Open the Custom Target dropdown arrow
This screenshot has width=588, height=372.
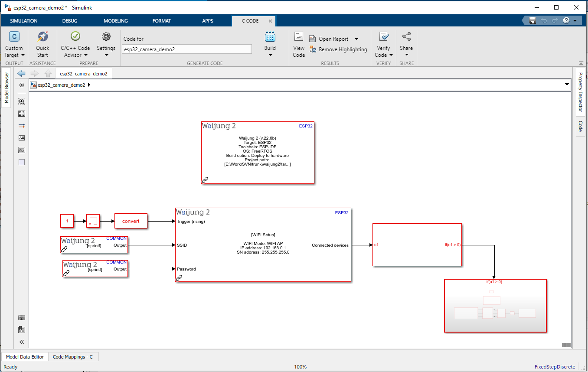(23, 55)
